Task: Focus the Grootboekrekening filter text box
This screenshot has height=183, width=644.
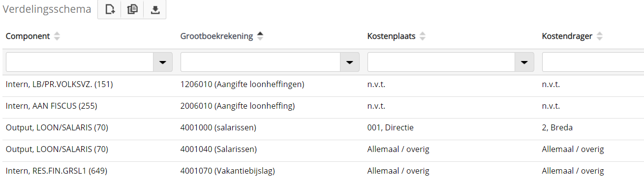Action: tap(261, 62)
